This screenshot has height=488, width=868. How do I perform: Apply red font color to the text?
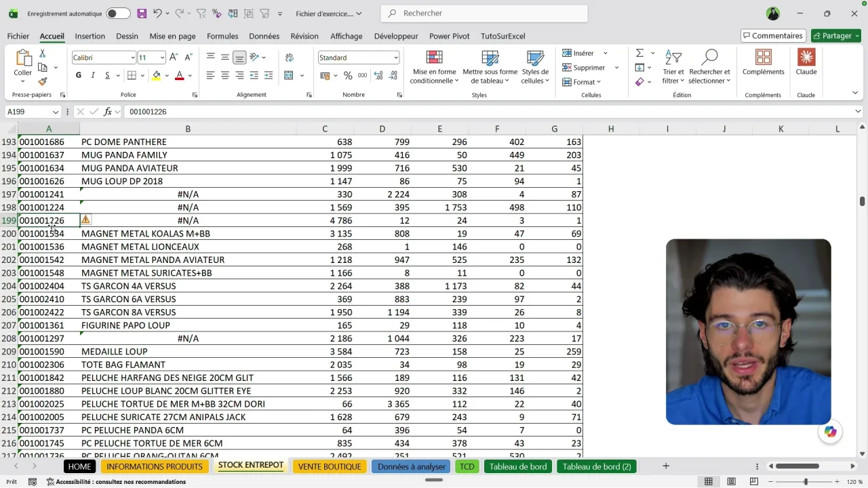[180, 75]
